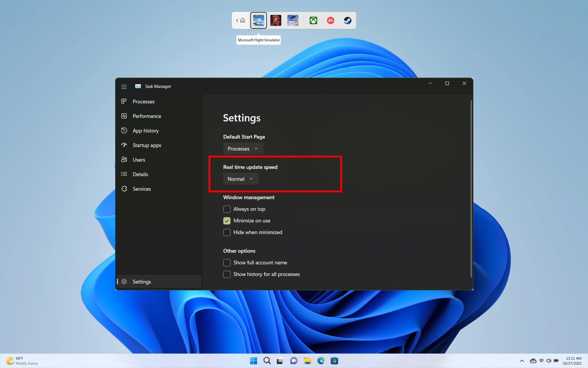Click the Settings page vertical scrollbar
This screenshot has height=368, width=588.
[x=471, y=189]
